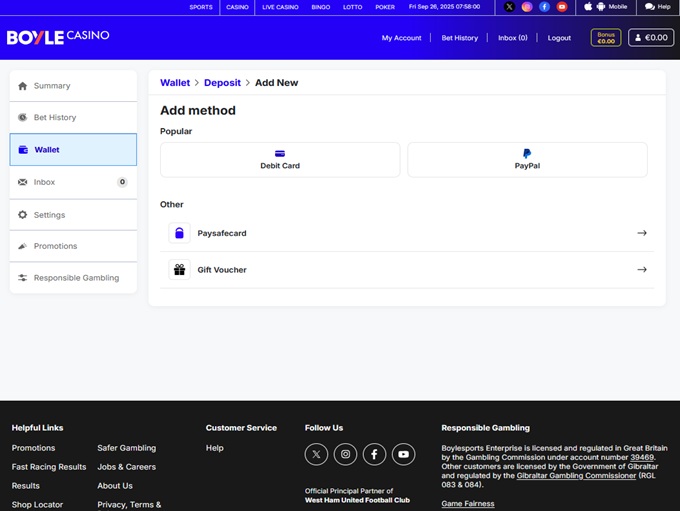Click YouTube icon in top bar

click(562, 6)
